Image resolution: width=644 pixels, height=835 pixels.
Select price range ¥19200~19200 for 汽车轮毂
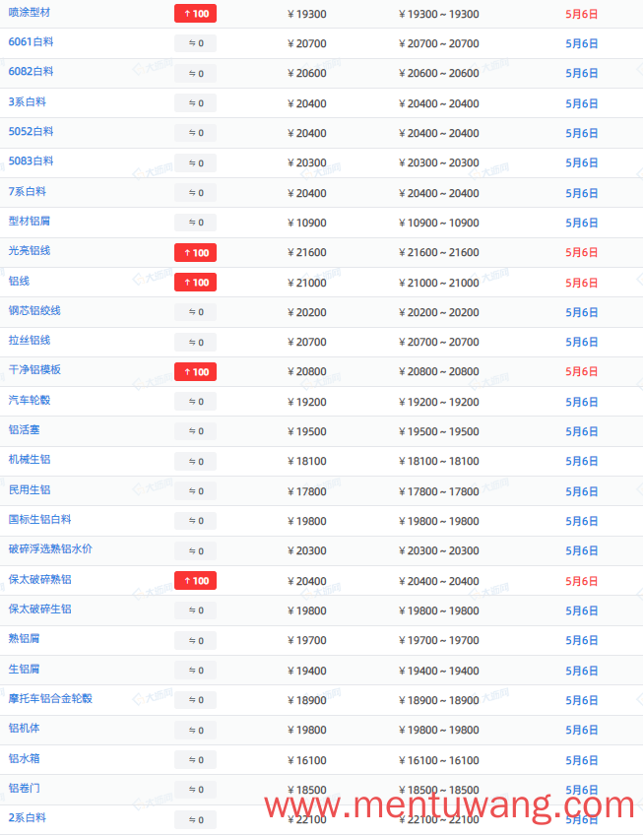(x=439, y=402)
